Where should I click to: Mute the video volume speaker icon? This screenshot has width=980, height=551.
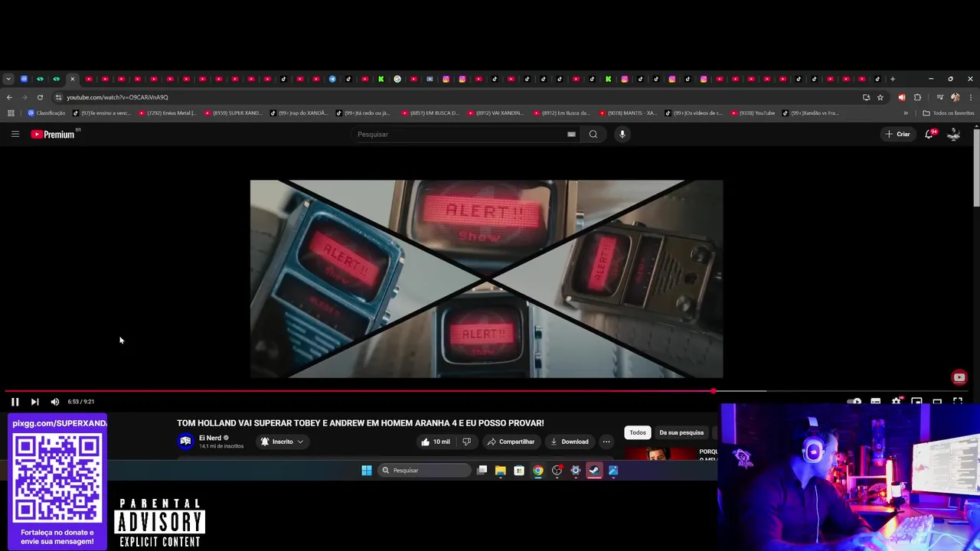55,402
